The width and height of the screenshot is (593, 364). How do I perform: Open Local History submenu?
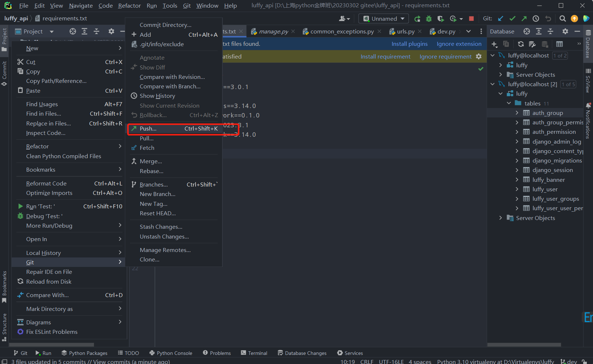click(68, 253)
